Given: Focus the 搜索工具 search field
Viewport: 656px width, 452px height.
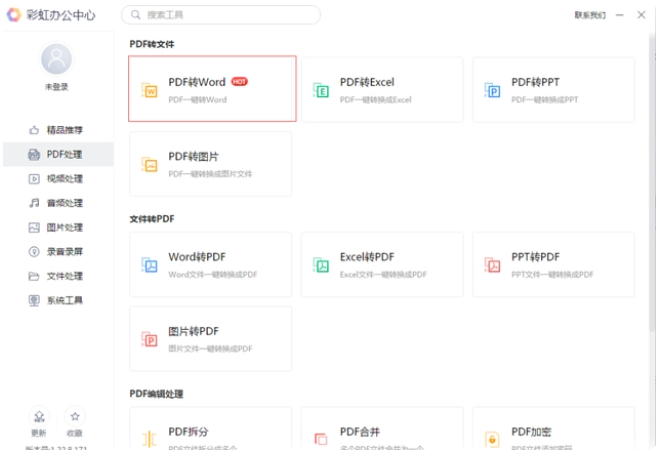Looking at the screenshot, I should [221, 15].
